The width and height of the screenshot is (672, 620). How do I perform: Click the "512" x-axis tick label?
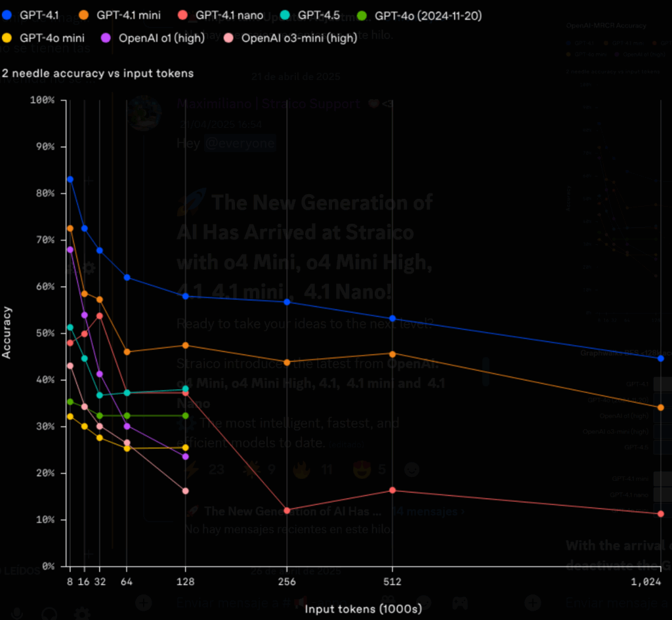pyautogui.click(x=392, y=582)
